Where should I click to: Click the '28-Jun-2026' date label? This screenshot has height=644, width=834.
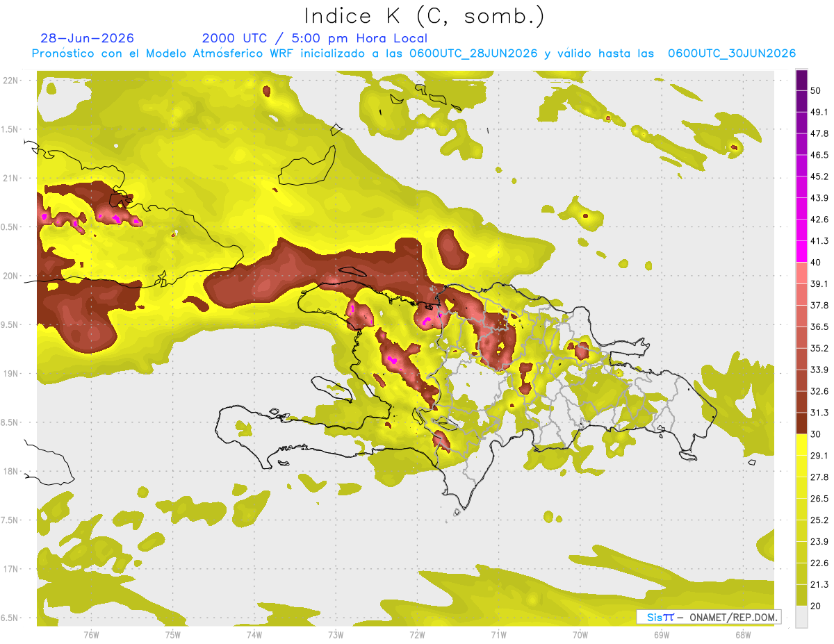pyautogui.click(x=87, y=38)
